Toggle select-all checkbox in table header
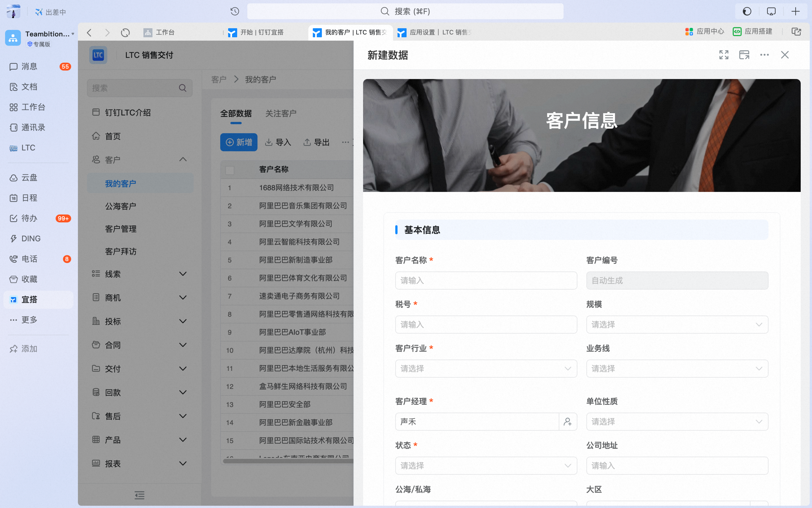This screenshot has width=812, height=508. click(230, 170)
